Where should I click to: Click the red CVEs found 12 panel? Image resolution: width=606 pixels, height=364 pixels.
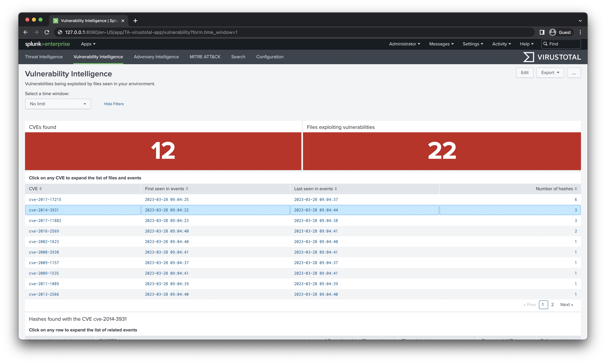point(163,151)
